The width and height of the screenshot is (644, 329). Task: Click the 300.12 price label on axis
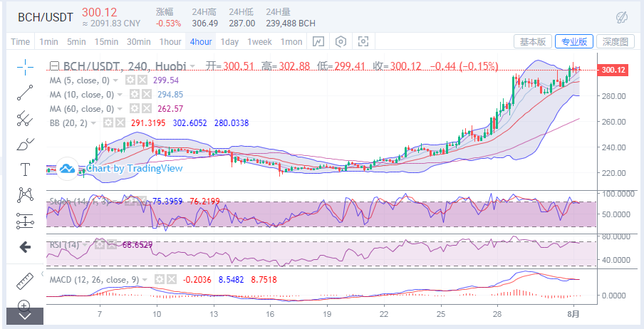pos(613,70)
